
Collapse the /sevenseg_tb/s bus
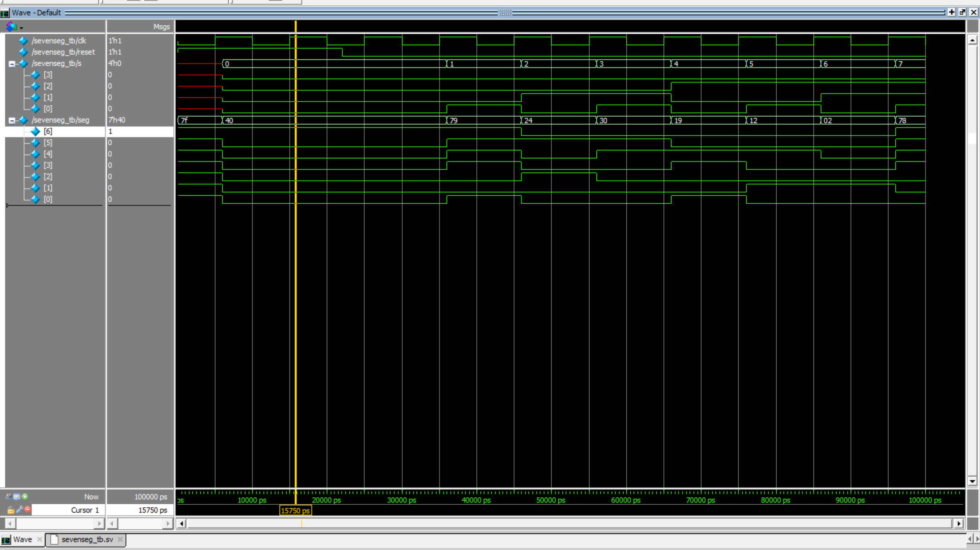12,64
